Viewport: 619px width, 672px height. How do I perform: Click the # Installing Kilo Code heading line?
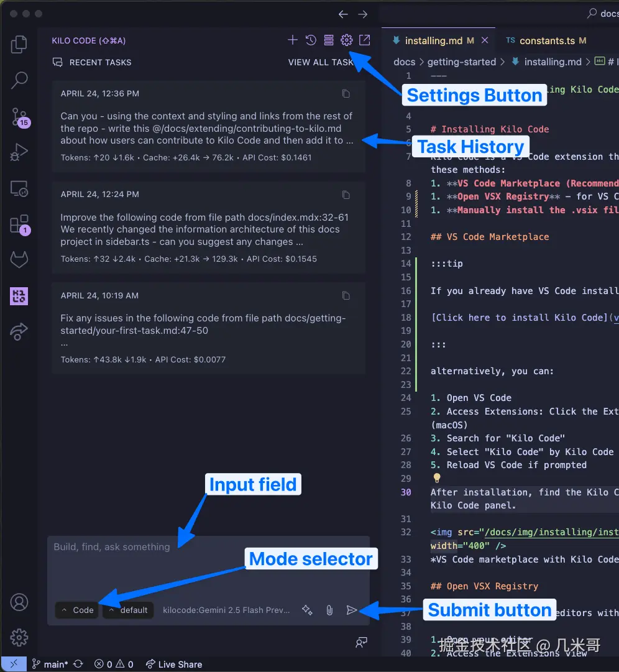click(x=490, y=129)
